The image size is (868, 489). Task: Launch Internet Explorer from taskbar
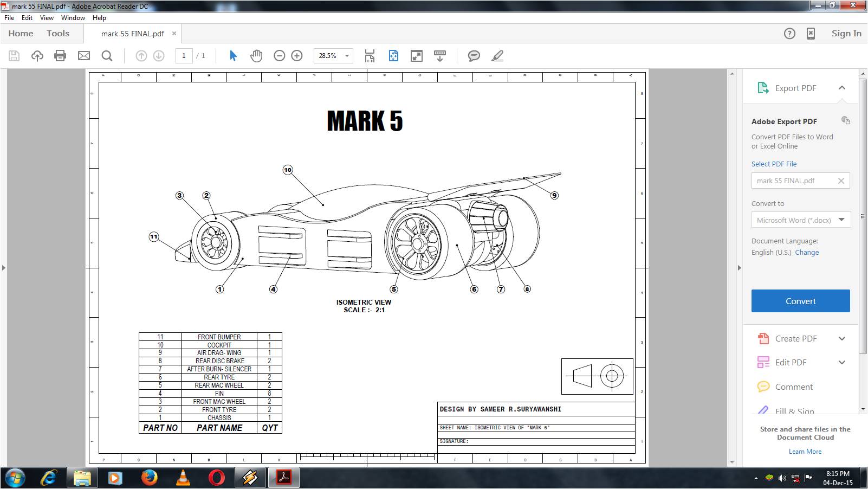(49, 478)
